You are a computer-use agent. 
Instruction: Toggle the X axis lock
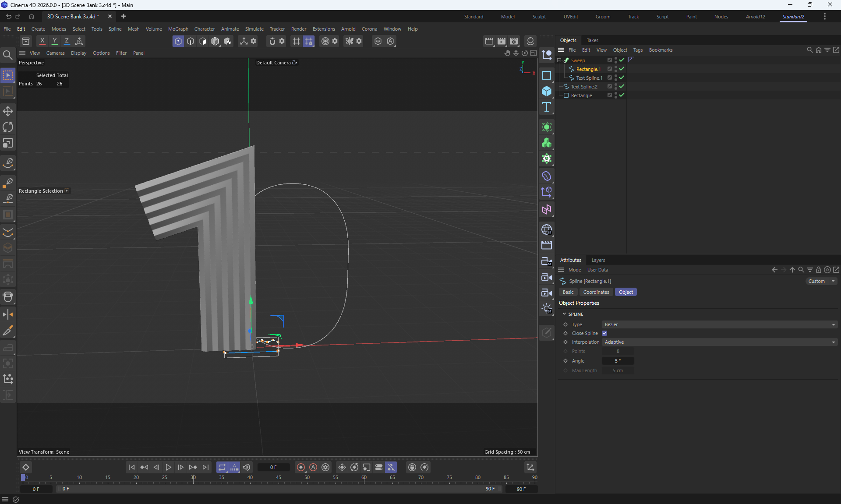coord(42,41)
